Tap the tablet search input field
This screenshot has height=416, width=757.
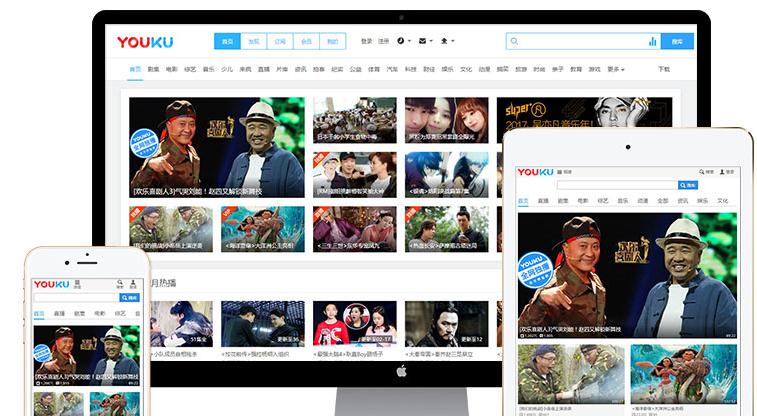point(617,185)
